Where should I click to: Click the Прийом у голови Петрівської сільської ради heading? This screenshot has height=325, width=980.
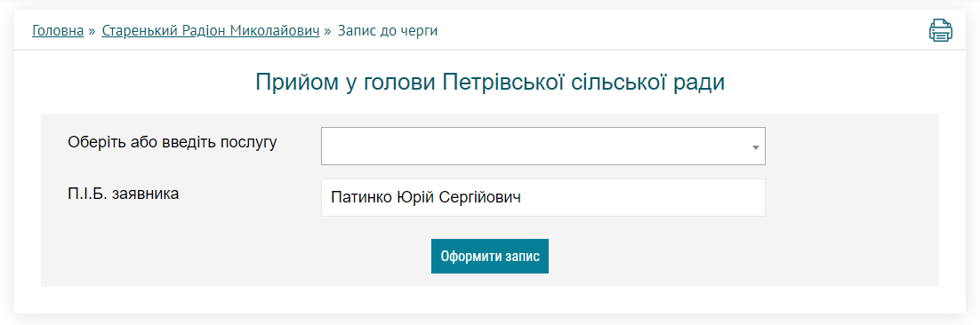[490, 83]
